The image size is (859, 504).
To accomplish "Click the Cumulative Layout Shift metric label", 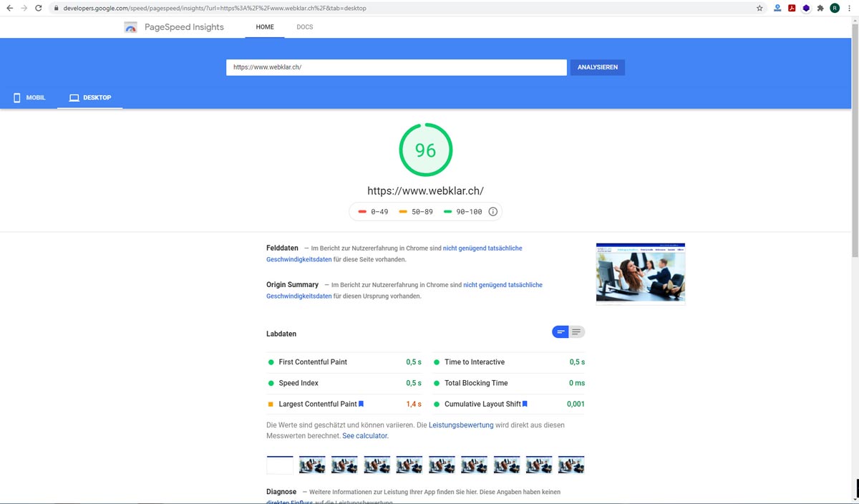I will (482, 404).
